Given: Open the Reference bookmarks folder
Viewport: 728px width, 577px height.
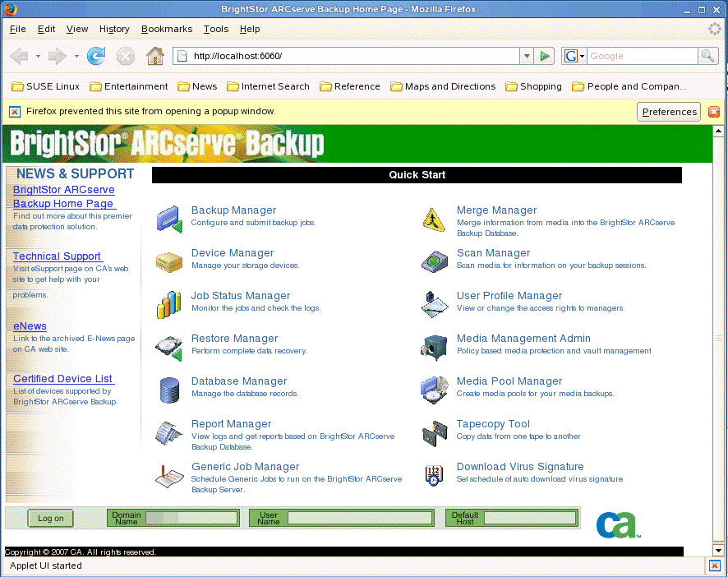Looking at the screenshot, I should click(350, 86).
